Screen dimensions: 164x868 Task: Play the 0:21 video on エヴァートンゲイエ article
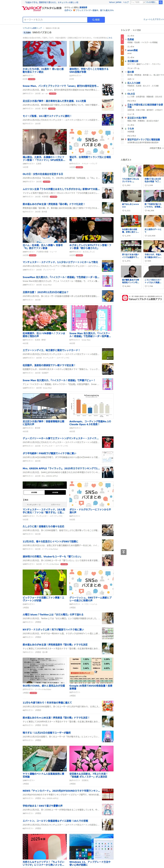[x=108, y=354]
